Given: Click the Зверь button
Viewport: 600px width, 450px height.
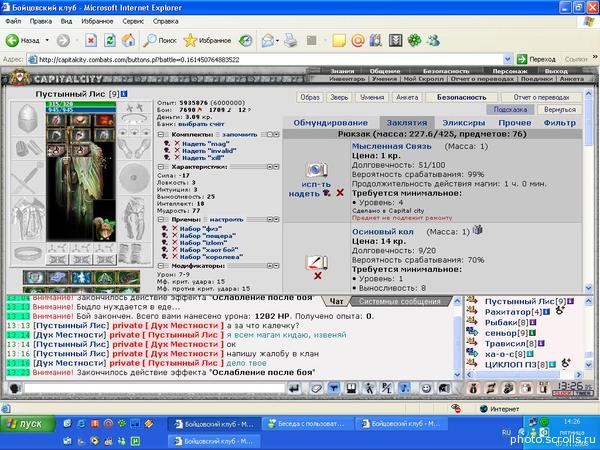Looking at the screenshot, I should 339,97.
